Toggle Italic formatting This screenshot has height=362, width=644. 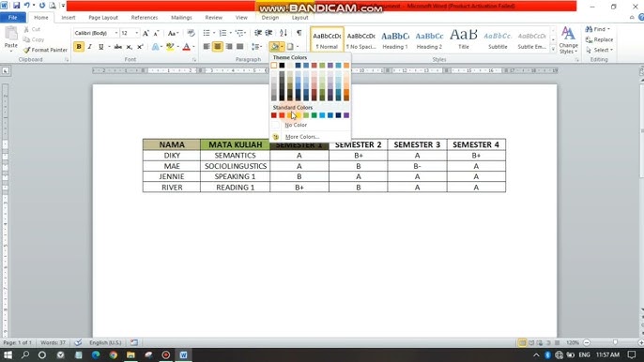[x=89, y=47]
